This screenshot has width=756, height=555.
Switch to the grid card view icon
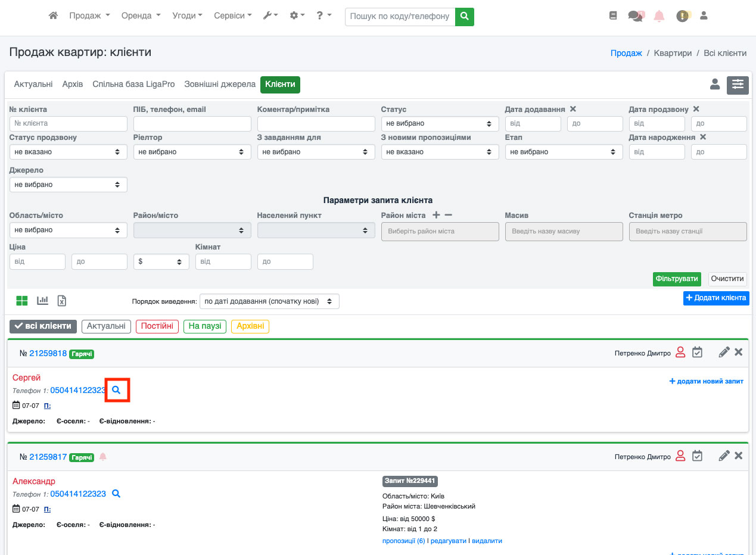tap(22, 301)
